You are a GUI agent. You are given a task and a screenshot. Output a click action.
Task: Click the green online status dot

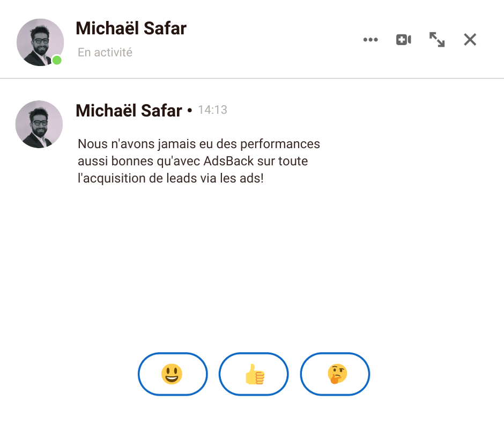[57, 60]
